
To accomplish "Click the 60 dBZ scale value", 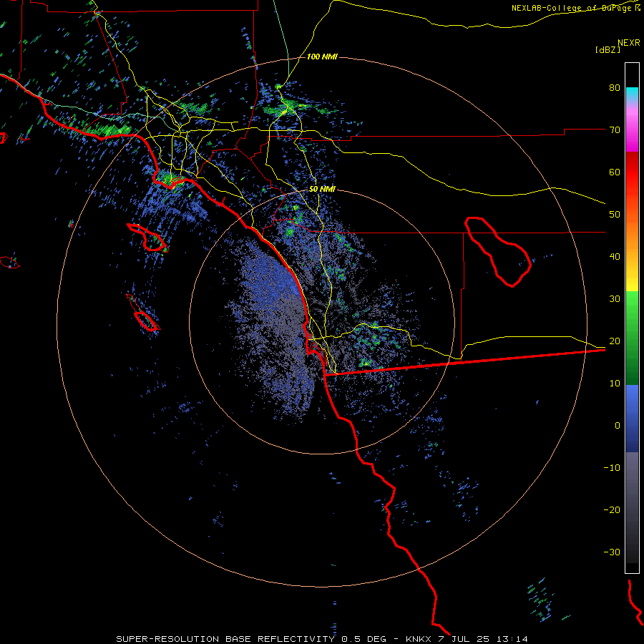I will (615, 172).
